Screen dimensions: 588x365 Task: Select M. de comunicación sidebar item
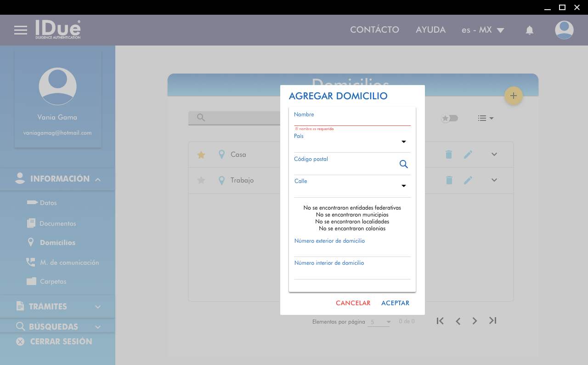(69, 262)
